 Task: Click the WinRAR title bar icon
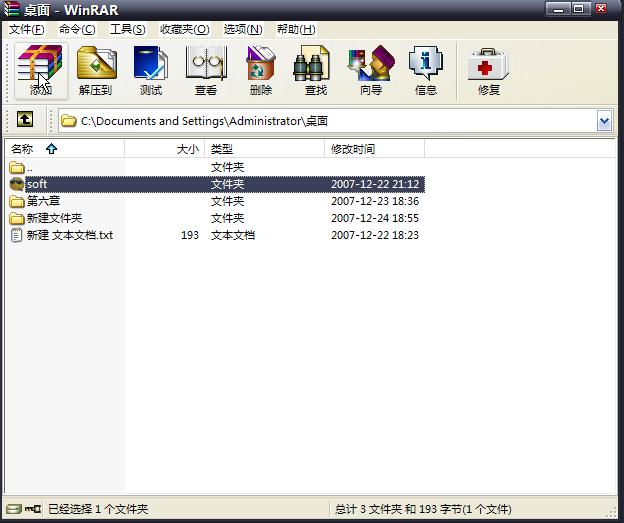point(11,10)
